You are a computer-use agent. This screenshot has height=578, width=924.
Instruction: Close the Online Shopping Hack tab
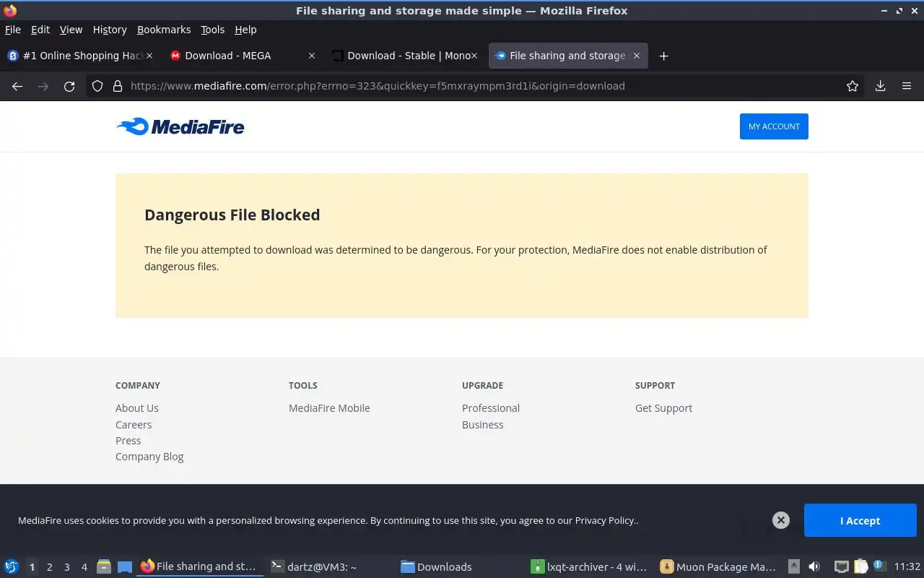pyautogui.click(x=149, y=56)
